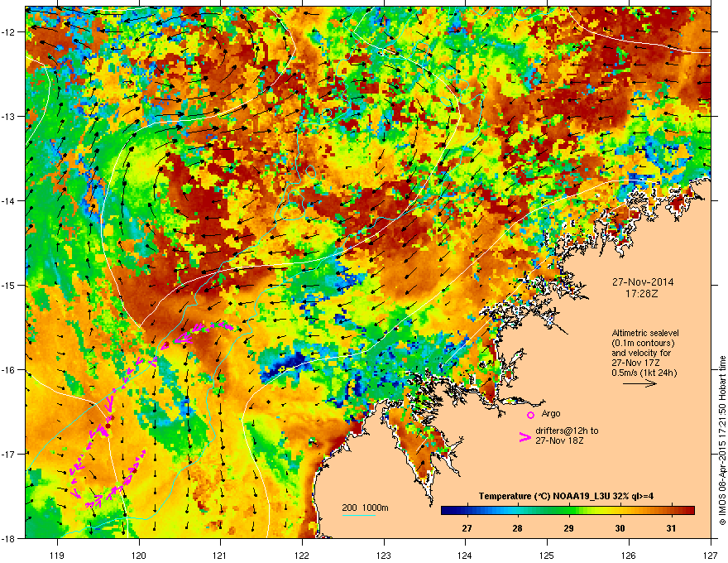Image resolution: width=728 pixels, height=563 pixels.
Task: Click the longitude axis label 119
Action: pos(57,555)
